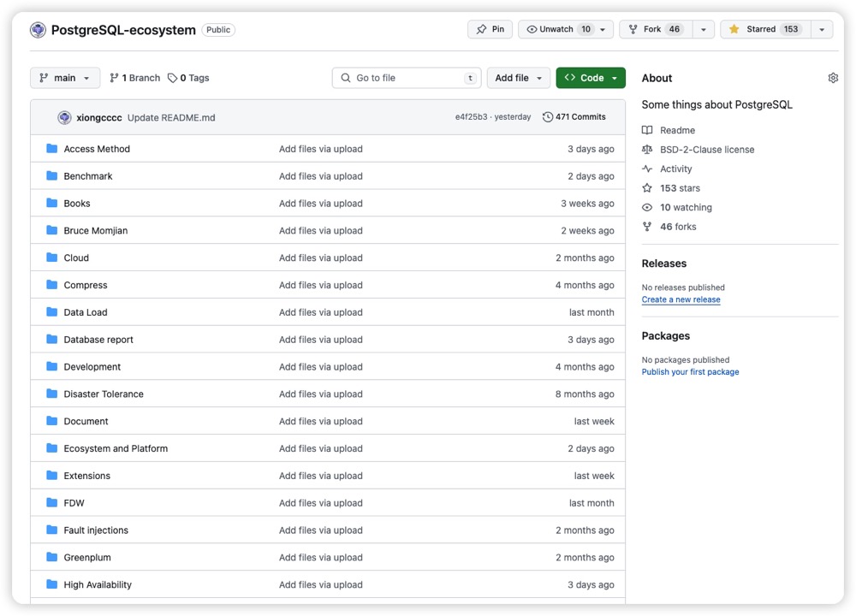This screenshot has height=616, width=856.
Task: Expand the green Code dropdown
Action: (591, 78)
